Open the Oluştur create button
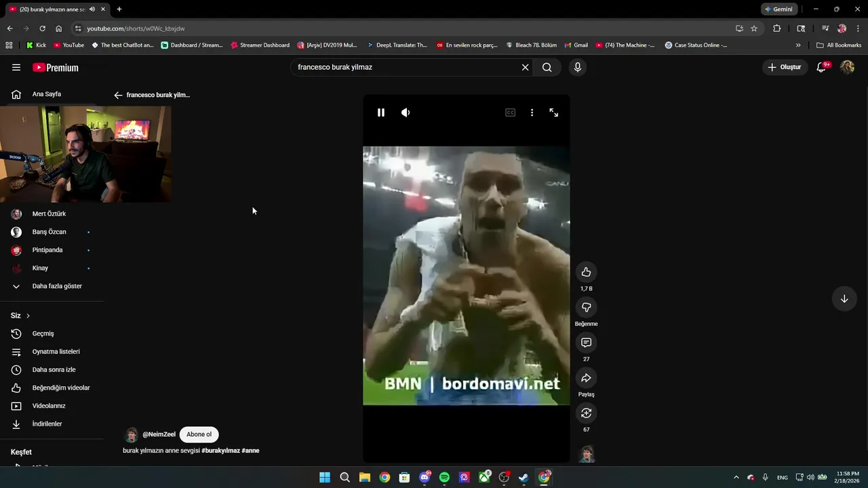The width and height of the screenshot is (868, 488). point(784,67)
